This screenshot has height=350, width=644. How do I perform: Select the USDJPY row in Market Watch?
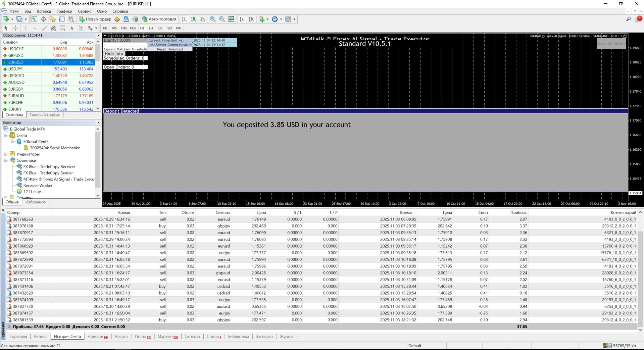[15, 69]
